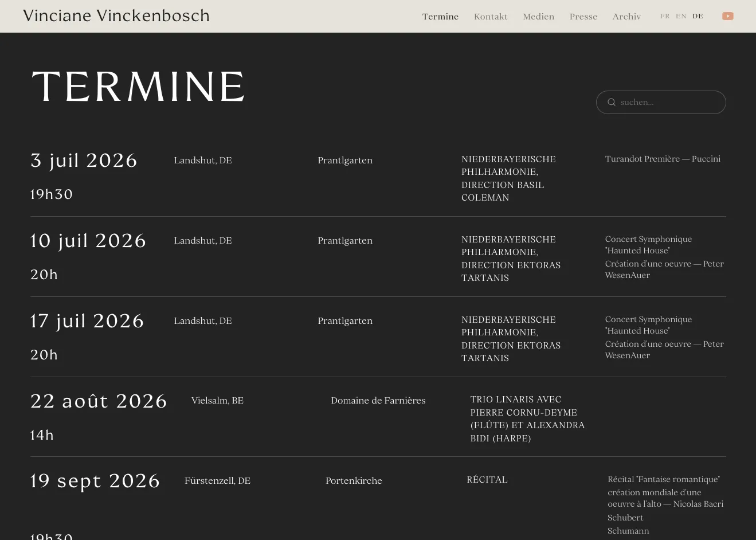Click the RÉCITAL label
This screenshot has width=756, height=540.
(487, 480)
